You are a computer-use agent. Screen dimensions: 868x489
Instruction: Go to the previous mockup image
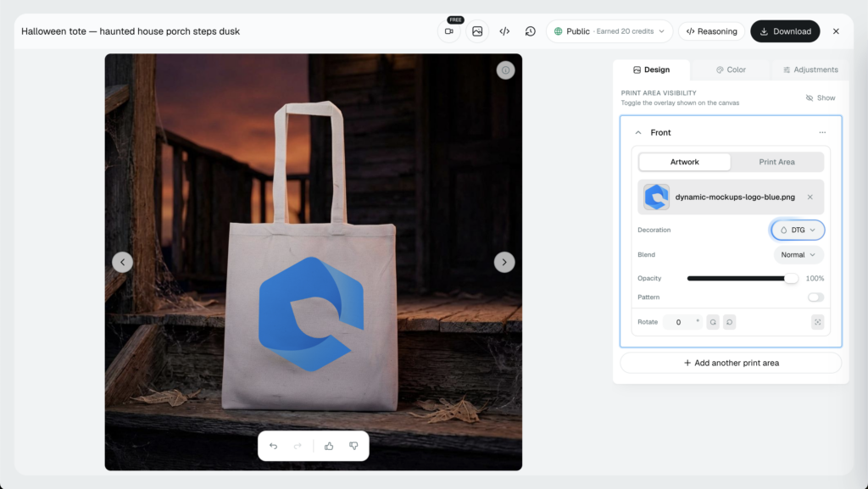tap(122, 262)
